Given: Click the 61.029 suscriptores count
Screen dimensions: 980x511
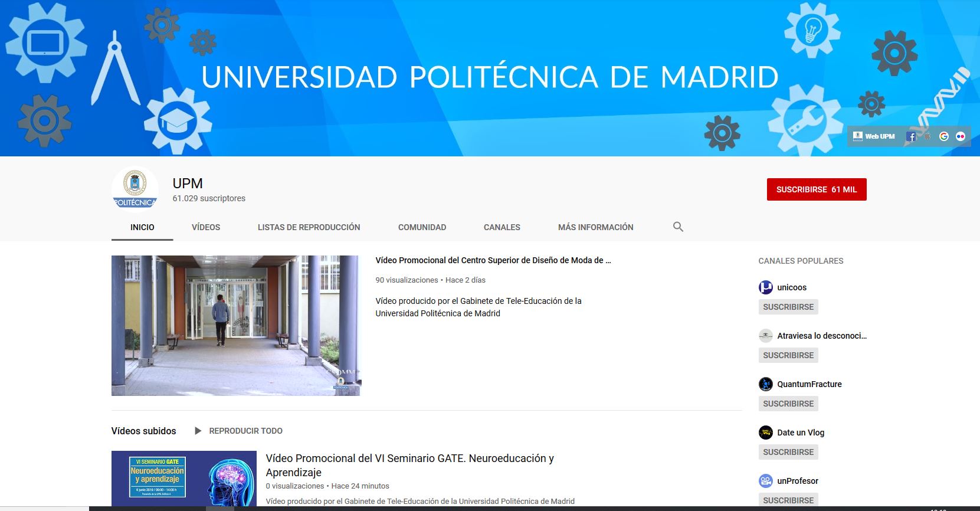Looking at the screenshot, I should click(x=209, y=198).
